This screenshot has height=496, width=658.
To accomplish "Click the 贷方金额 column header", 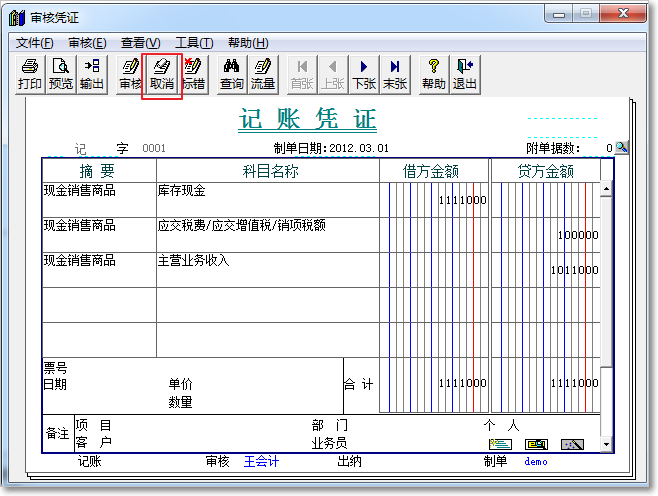I will (x=546, y=171).
